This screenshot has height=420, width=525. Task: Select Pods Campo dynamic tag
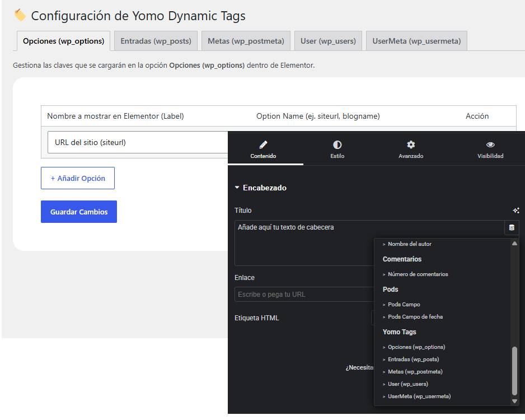click(404, 304)
